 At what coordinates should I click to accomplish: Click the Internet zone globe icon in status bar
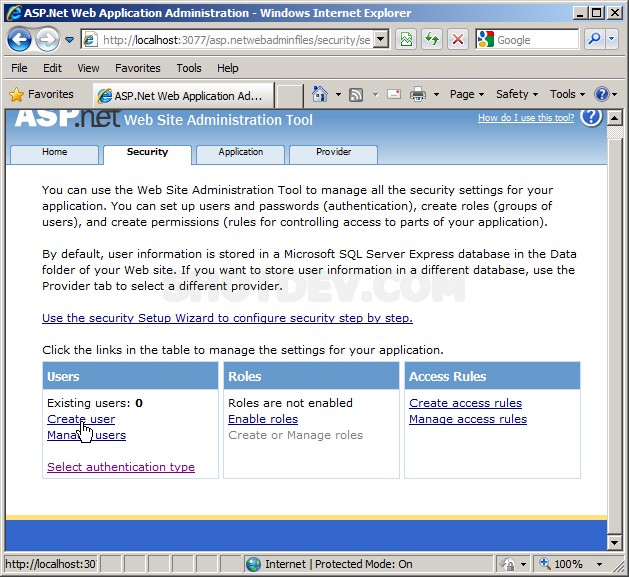tap(254, 564)
